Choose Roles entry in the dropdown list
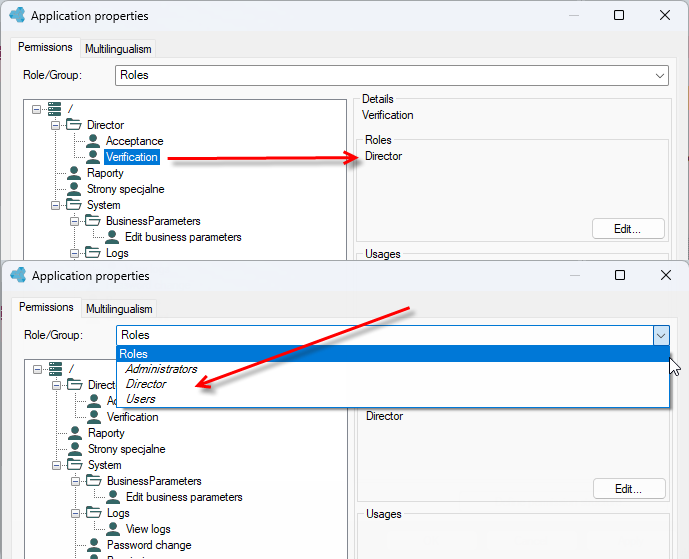689x559 pixels. point(393,354)
